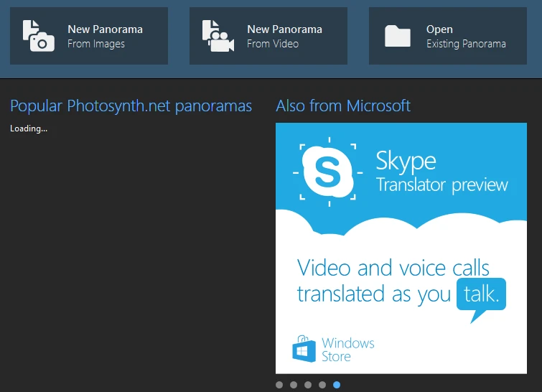542x392 pixels.
Task: Select the first carousel dot
Action: pos(279,385)
